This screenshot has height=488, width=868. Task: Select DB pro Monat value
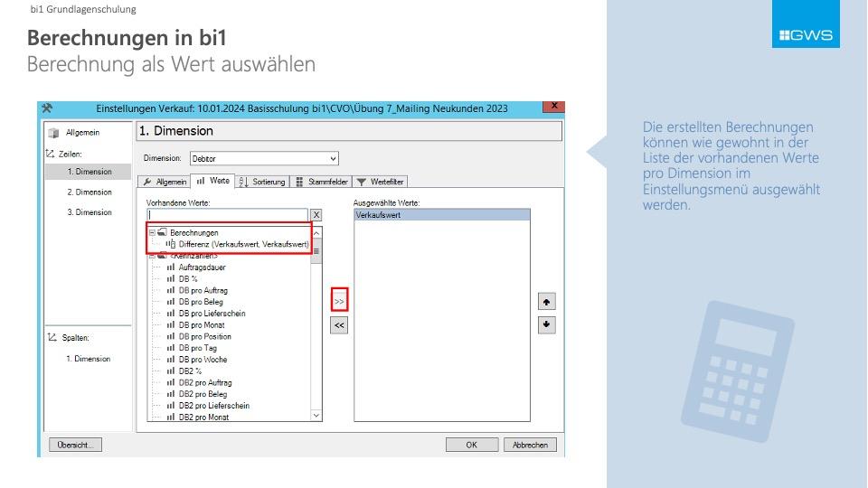point(202,324)
